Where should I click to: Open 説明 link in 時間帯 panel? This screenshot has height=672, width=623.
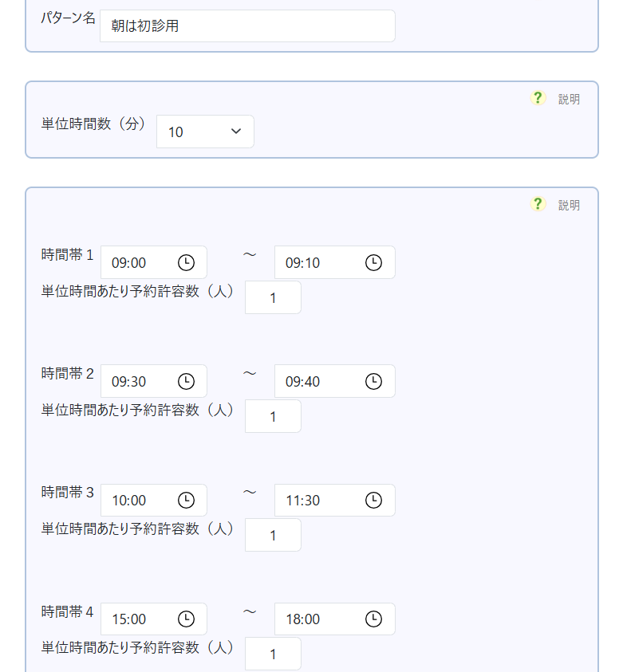coord(569,206)
